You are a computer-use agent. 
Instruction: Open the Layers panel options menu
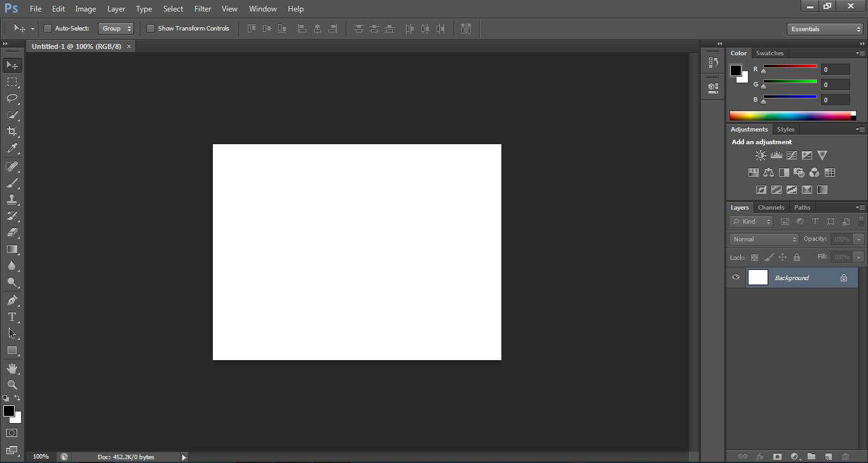[861, 207]
